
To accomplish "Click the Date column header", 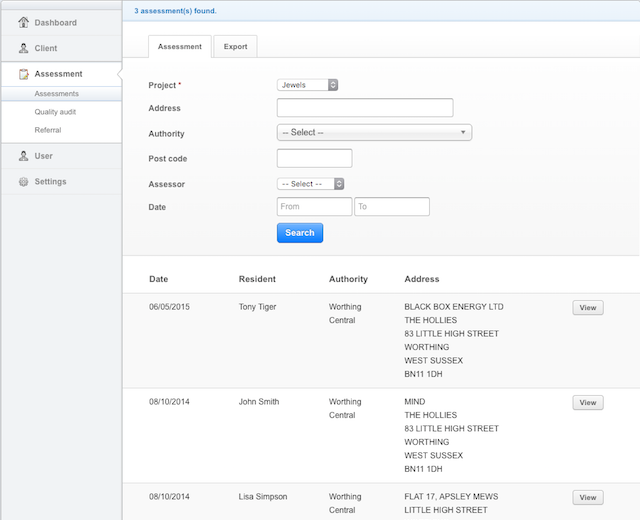I will coord(159,279).
